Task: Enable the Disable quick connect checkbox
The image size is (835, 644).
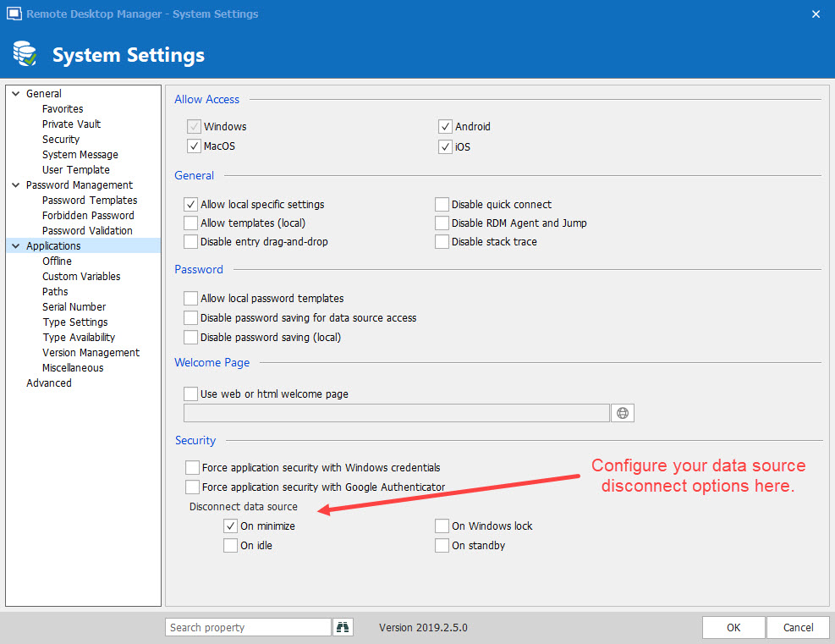Action: 442,204
